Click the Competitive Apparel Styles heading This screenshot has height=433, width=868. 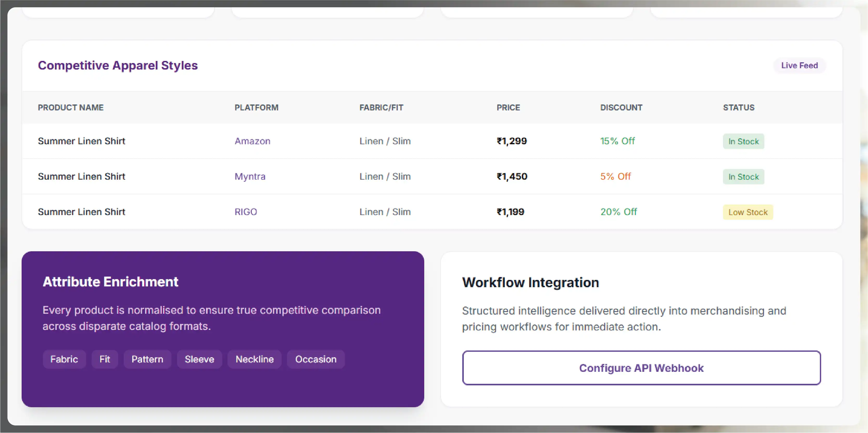(118, 65)
